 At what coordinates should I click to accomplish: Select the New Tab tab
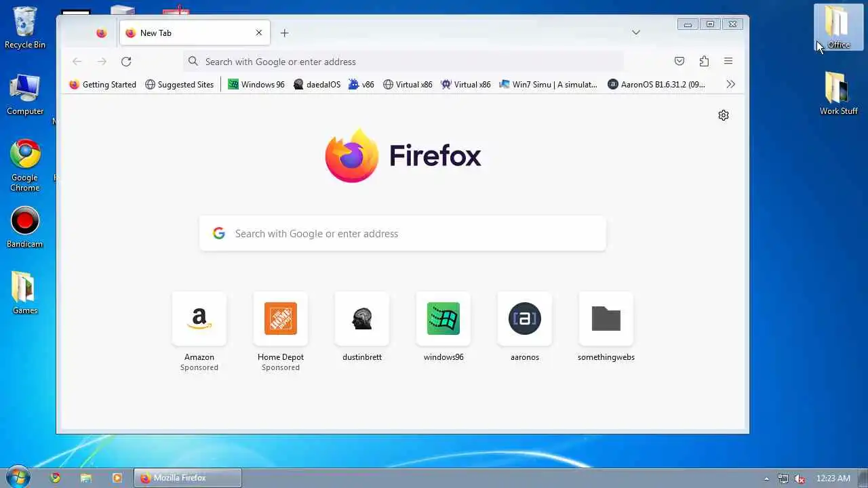click(195, 33)
